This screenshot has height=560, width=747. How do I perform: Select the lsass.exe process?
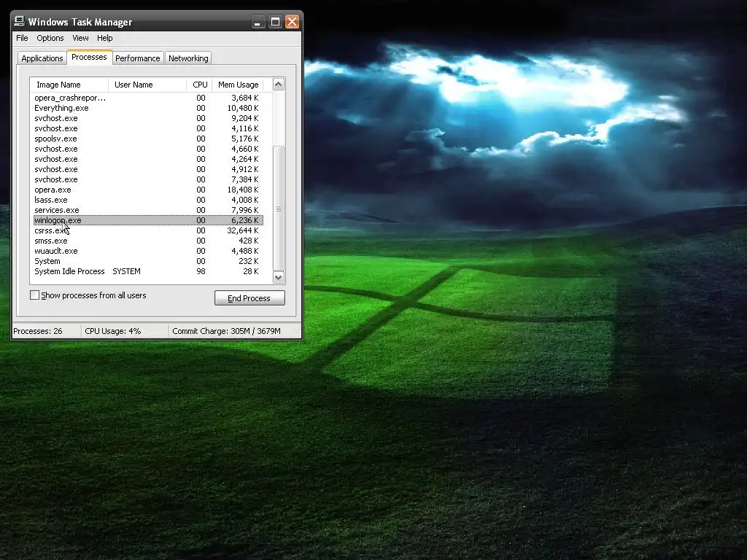(148, 200)
